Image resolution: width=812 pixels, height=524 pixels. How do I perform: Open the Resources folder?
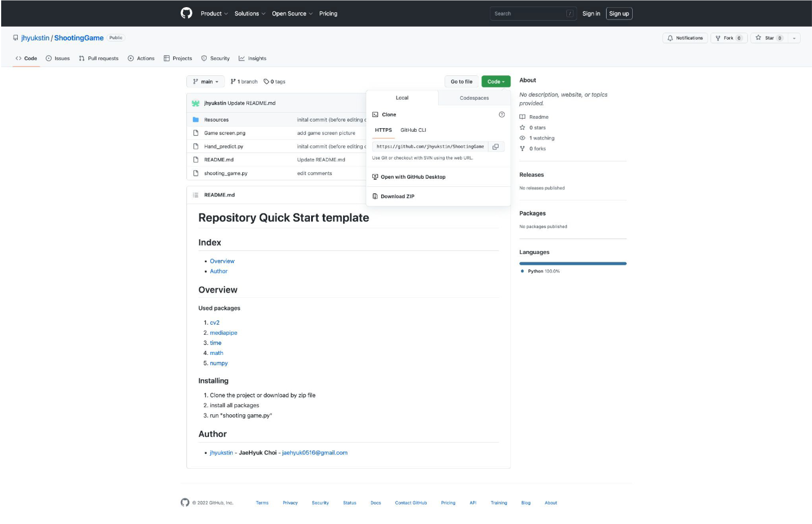pyautogui.click(x=216, y=120)
